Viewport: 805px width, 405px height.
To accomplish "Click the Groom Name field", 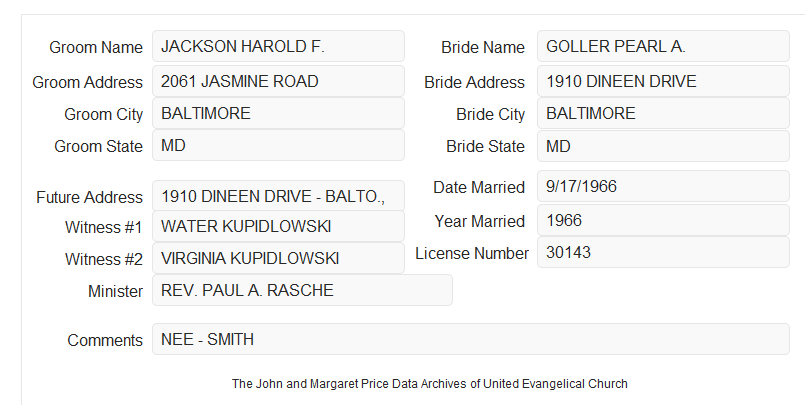I will tap(278, 46).
